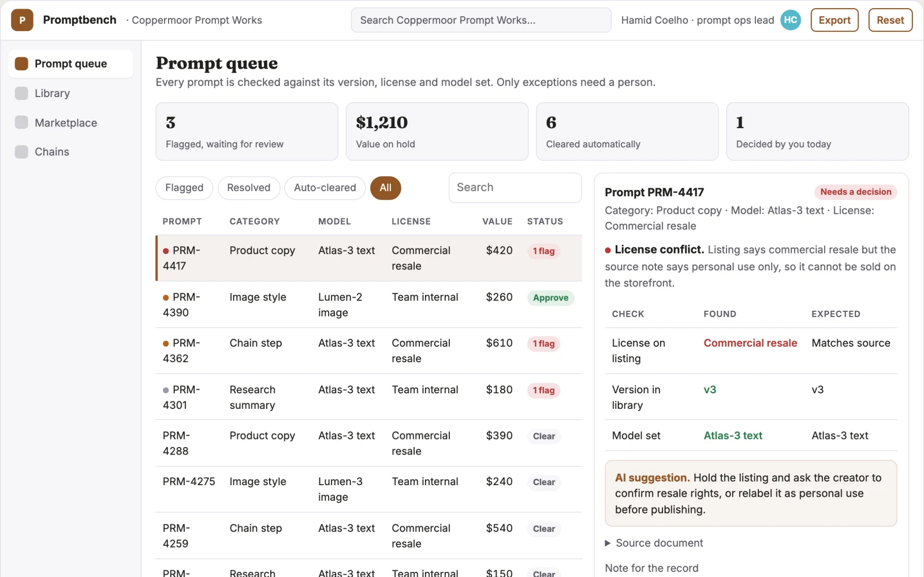Select prompt PRM-4288
Image resolution: width=924 pixels, height=577 pixels.
pos(369,443)
